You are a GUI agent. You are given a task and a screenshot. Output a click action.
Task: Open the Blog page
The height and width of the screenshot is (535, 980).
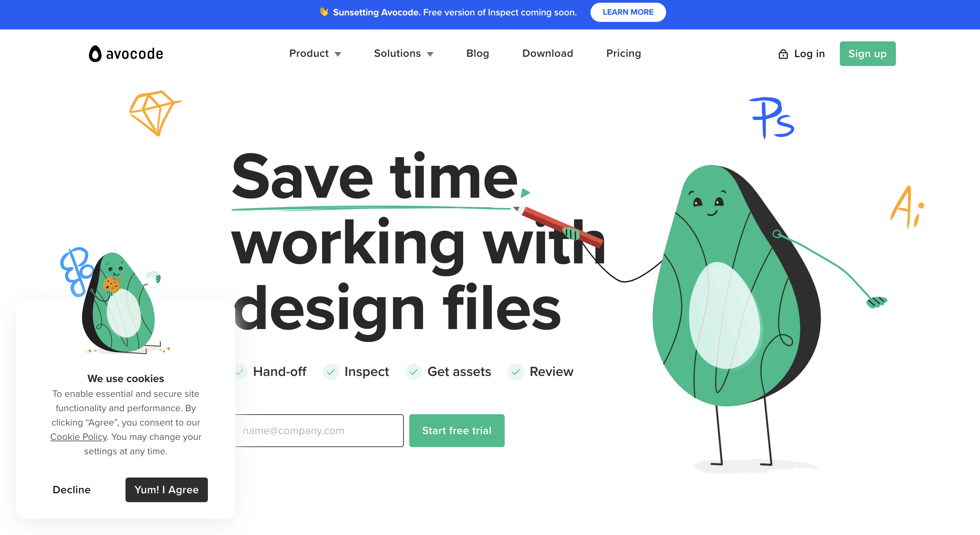[477, 54]
